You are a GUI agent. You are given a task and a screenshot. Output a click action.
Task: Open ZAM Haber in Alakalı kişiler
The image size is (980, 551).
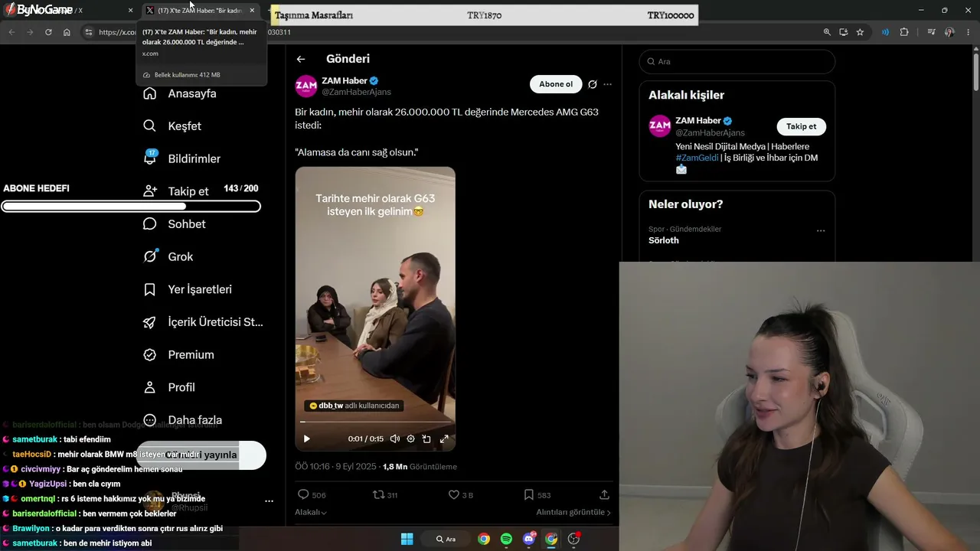coord(698,120)
